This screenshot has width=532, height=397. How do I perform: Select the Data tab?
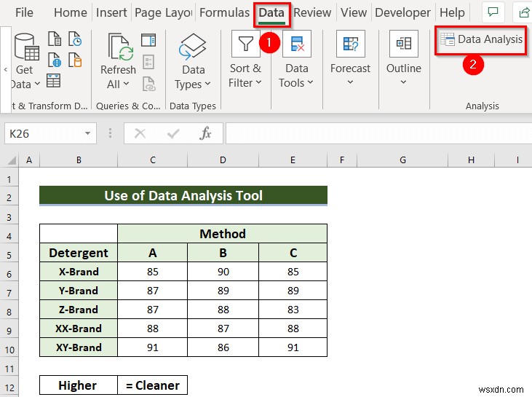click(271, 14)
